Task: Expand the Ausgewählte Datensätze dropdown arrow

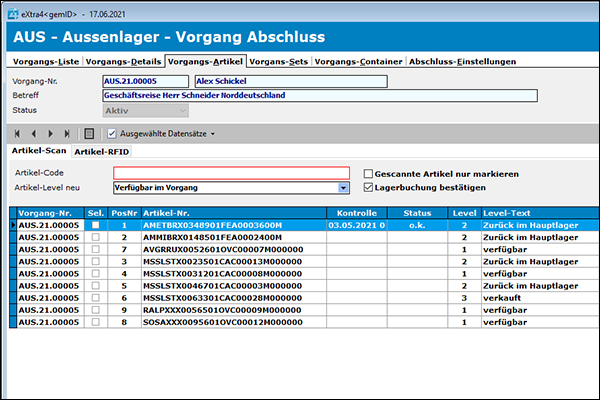Action: click(212, 133)
